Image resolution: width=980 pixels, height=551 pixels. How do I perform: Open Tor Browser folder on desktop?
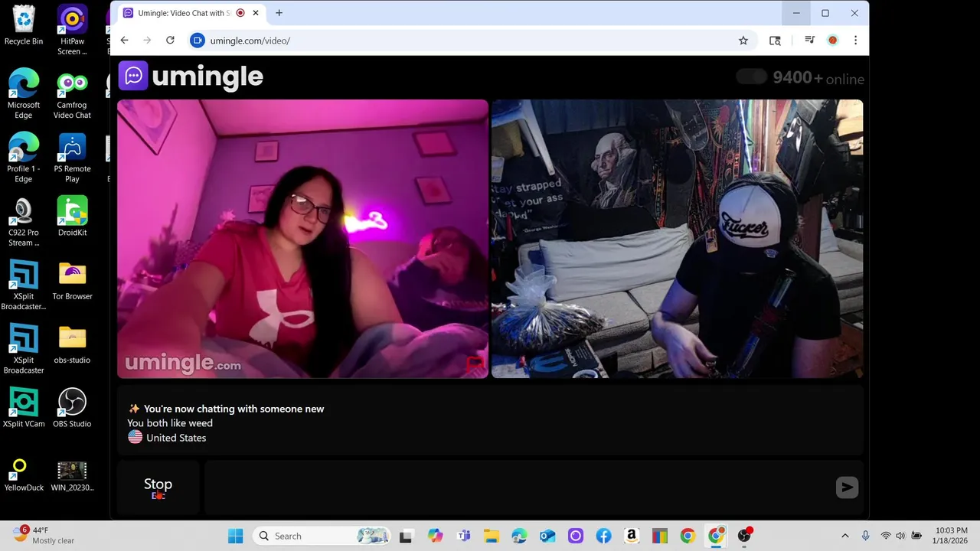[x=72, y=280]
